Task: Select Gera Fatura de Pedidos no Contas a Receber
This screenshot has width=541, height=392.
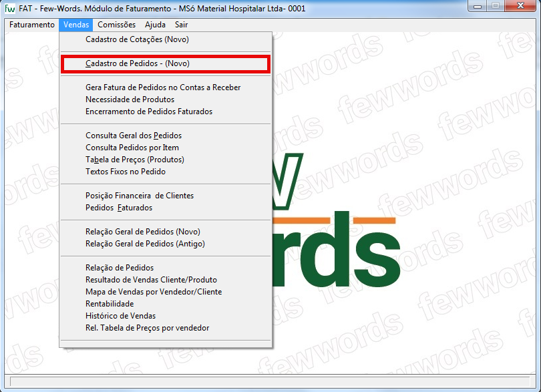Action: pyautogui.click(x=166, y=87)
